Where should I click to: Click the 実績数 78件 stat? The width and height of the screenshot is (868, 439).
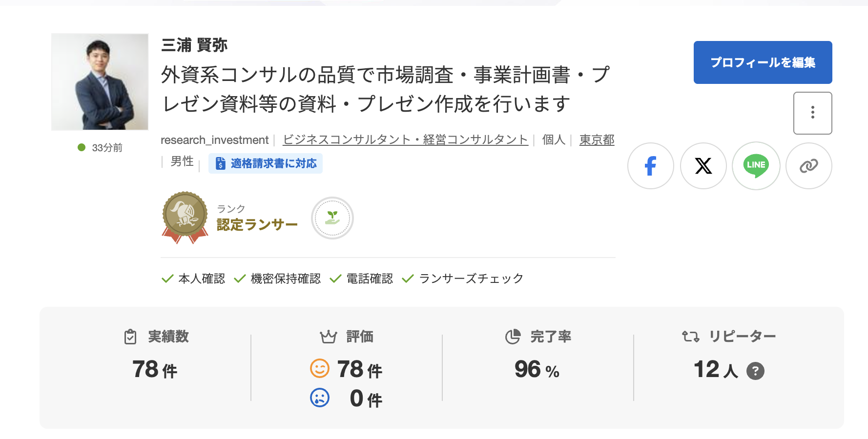(x=155, y=369)
